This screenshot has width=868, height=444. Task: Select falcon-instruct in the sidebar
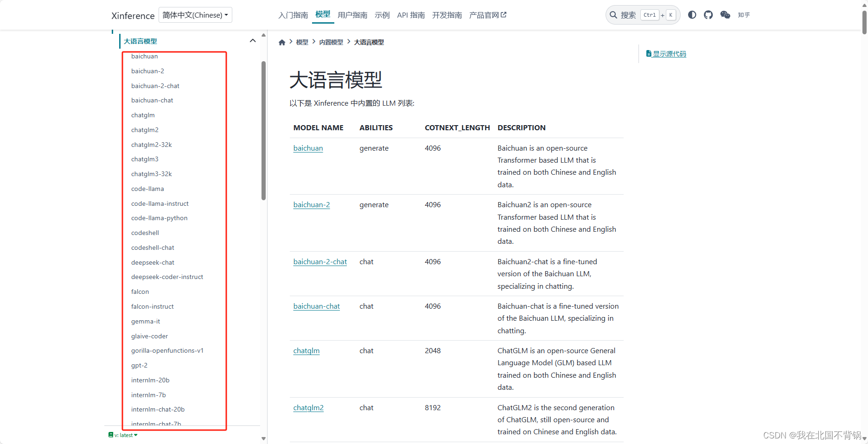tap(152, 306)
